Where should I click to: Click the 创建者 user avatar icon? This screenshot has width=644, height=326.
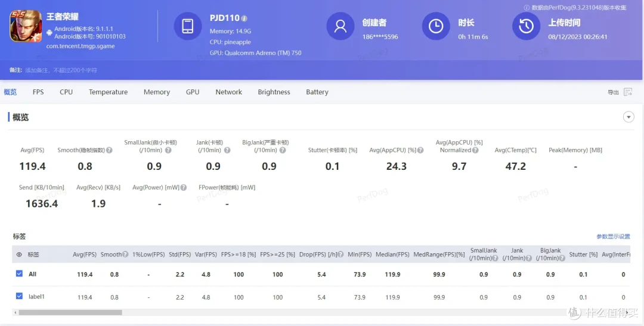coord(340,26)
